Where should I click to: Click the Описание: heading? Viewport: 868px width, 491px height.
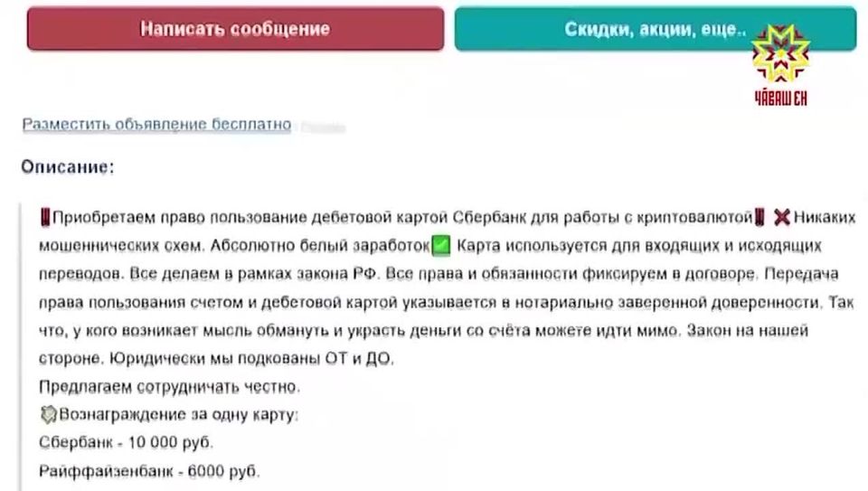pyautogui.click(x=68, y=166)
